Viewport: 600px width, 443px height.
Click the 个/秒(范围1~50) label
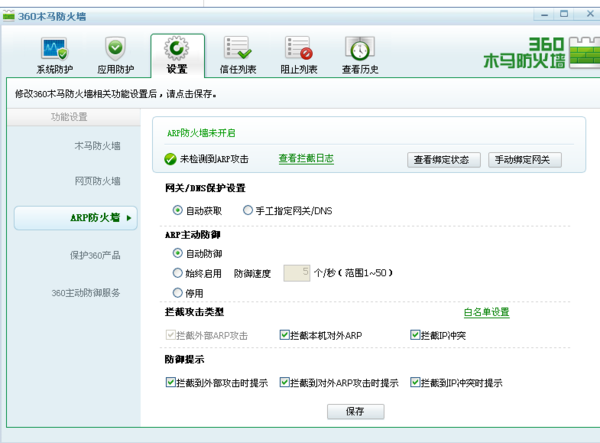tap(353, 273)
